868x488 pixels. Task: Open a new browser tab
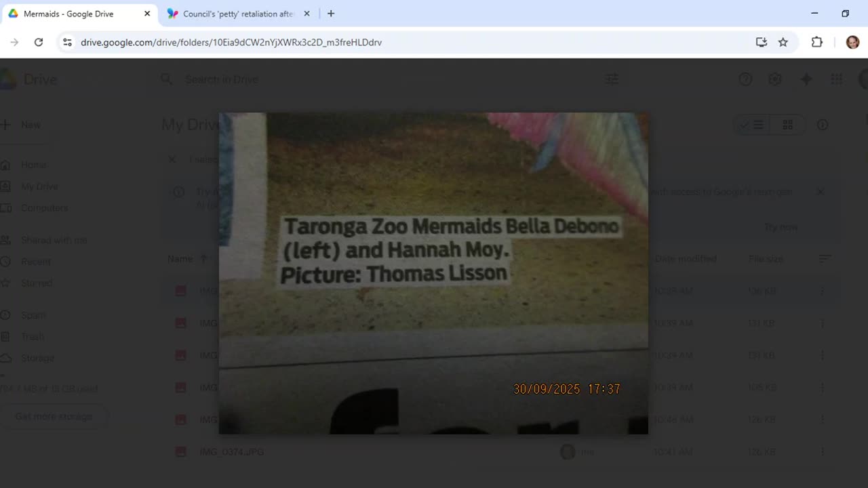pos(331,14)
